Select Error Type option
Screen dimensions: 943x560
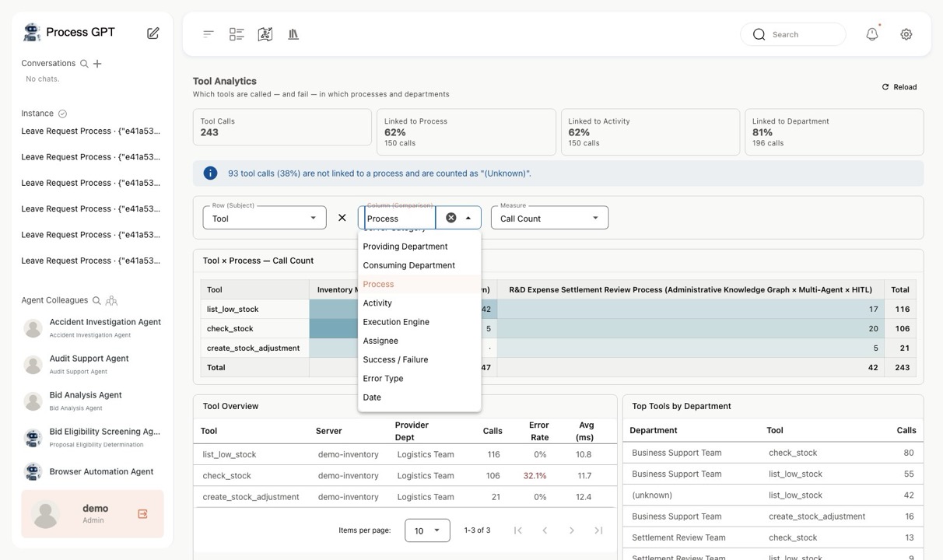click(419, 379)
